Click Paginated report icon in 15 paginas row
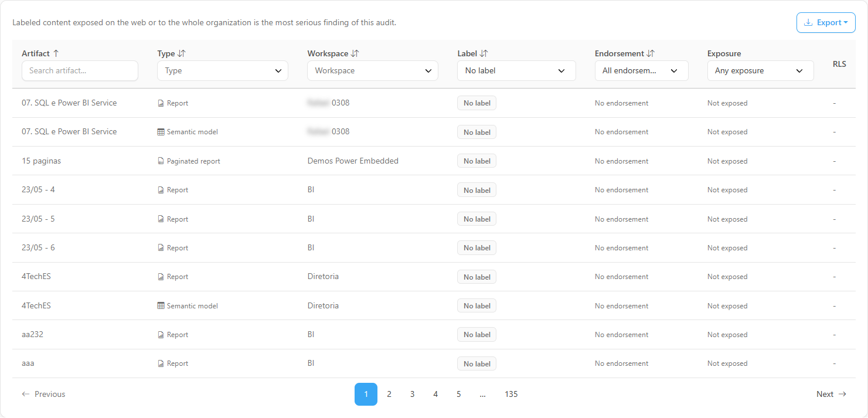868x418 pixels. click(161, 161)
